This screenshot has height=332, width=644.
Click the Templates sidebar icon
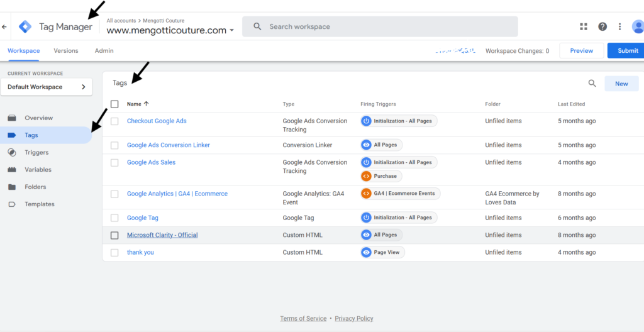pyautogui.click(x=12, y=204)
